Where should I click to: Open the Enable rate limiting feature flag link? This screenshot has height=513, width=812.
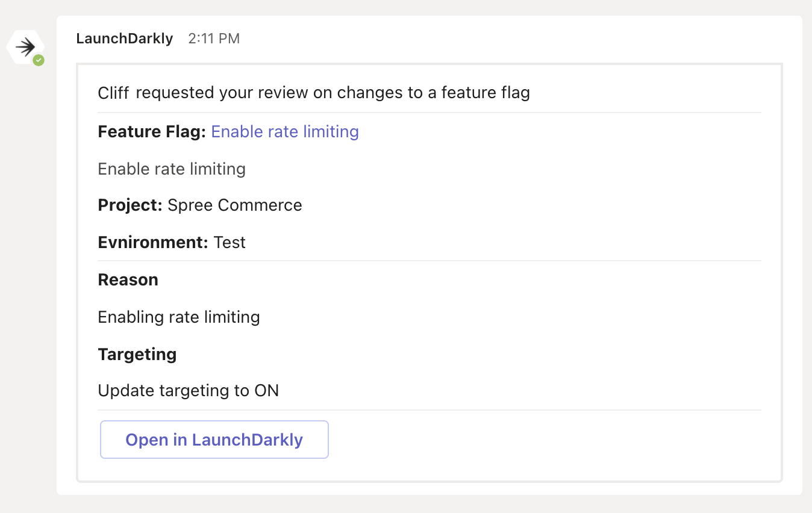tap(284, 131)
